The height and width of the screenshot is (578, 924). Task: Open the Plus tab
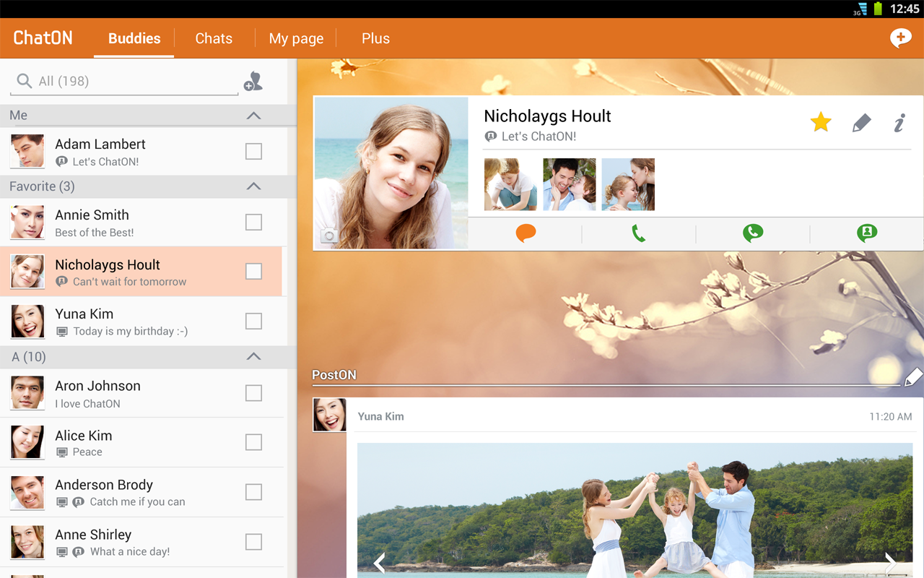tap(375, 38)
